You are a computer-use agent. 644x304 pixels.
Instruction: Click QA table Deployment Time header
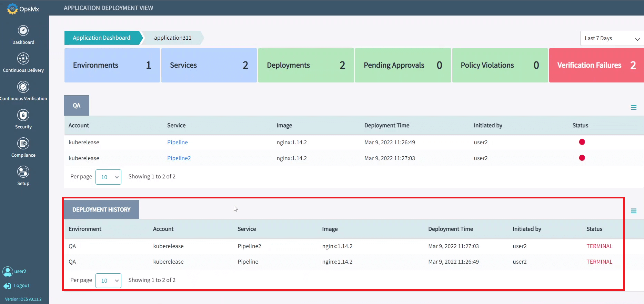[x=387, y=126]
